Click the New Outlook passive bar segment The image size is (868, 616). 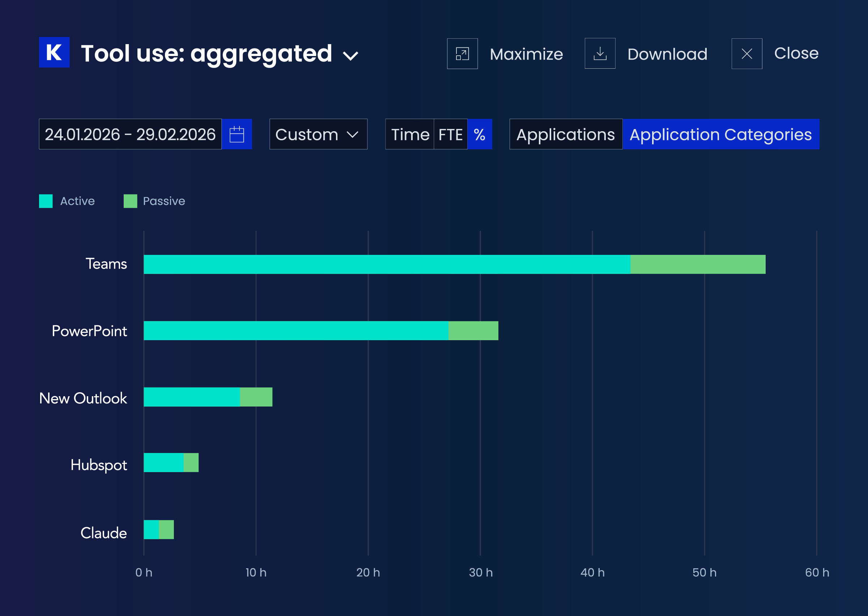click(256, 397)
